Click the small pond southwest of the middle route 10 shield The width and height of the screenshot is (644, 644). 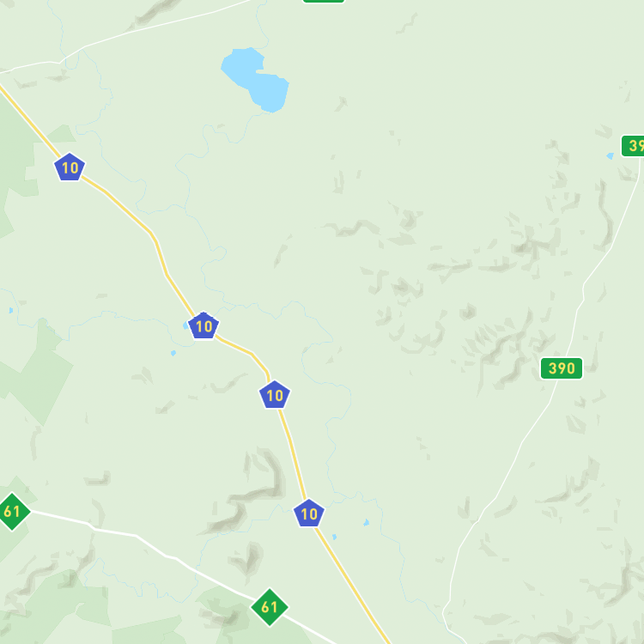coord(173,353)
